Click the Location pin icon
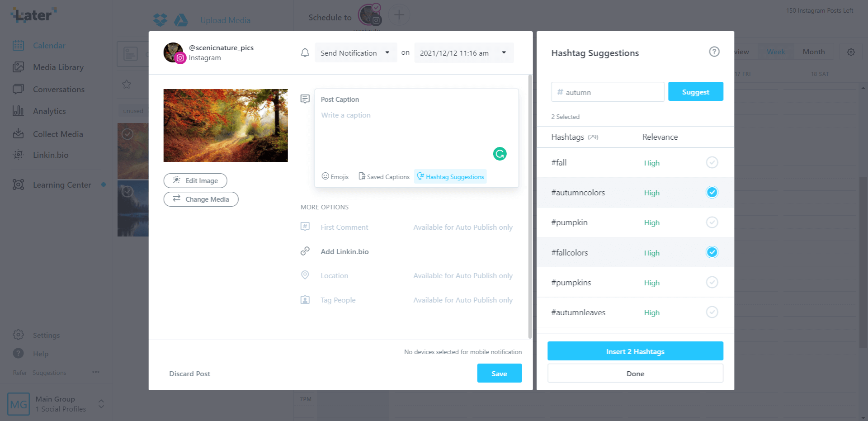This screenshot has height=421, width=868. coord(305,275)
